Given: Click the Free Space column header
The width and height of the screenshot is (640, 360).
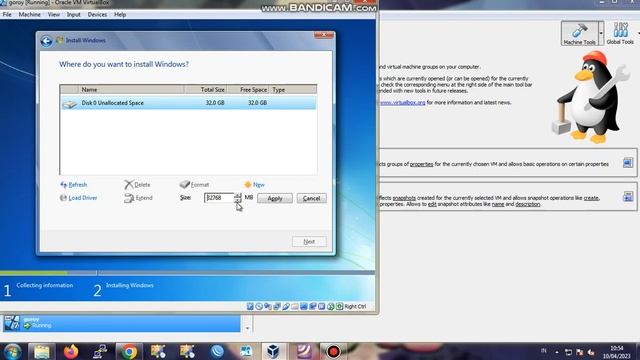Looking at the screenshot, I should tap(249, 89).
